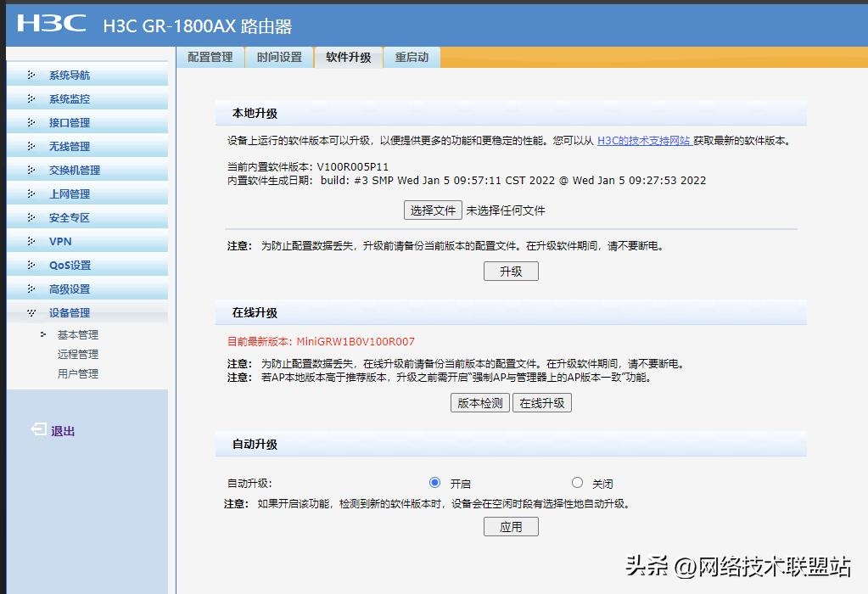Collapse the 设备管理 arrow icon
The width and height of the screenshot is (868, 594).
pyautogui.click(x=31, y=313)
